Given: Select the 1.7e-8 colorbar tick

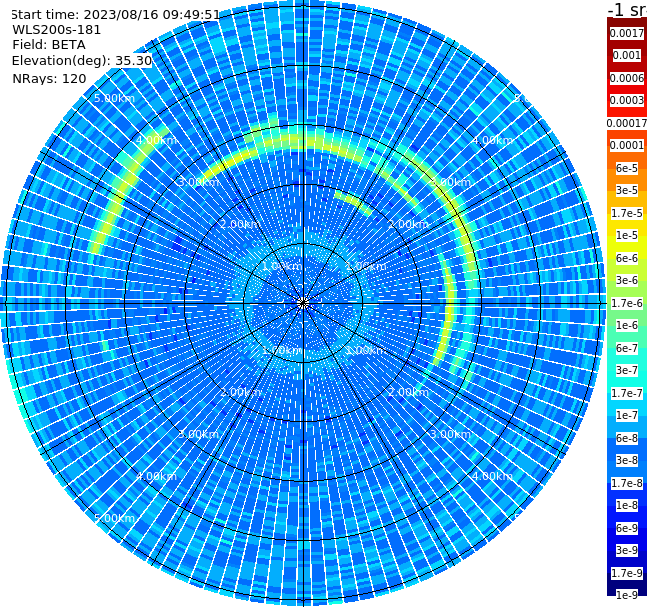Looking at the screenshot, I should [627, 483].
